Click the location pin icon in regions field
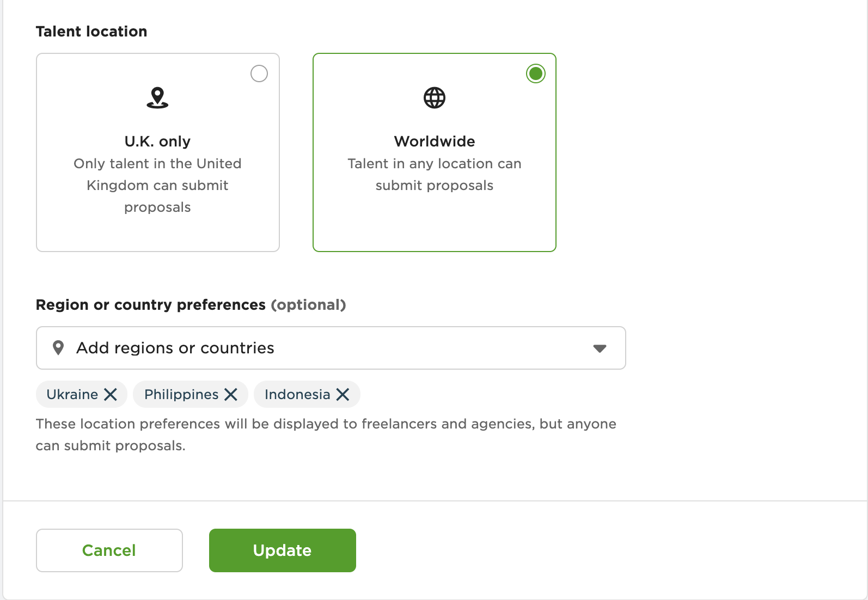 58,348
